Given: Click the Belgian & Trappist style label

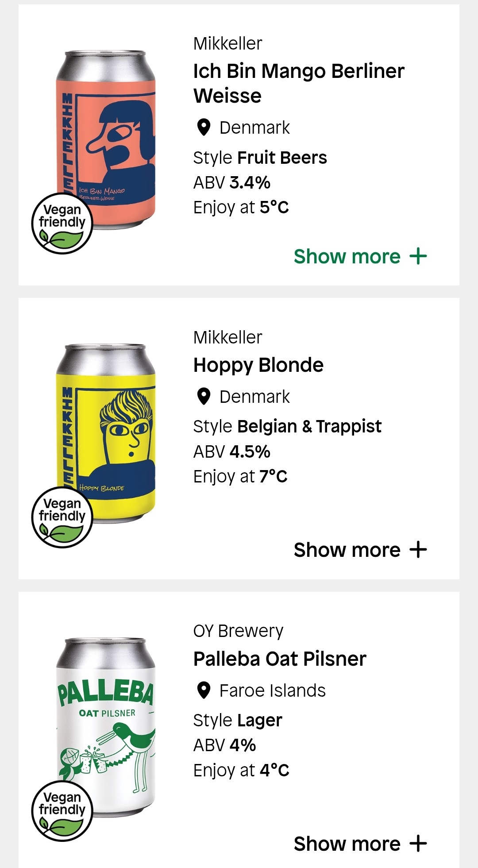Looking at the screenshot, I should (x=309, y=426).
